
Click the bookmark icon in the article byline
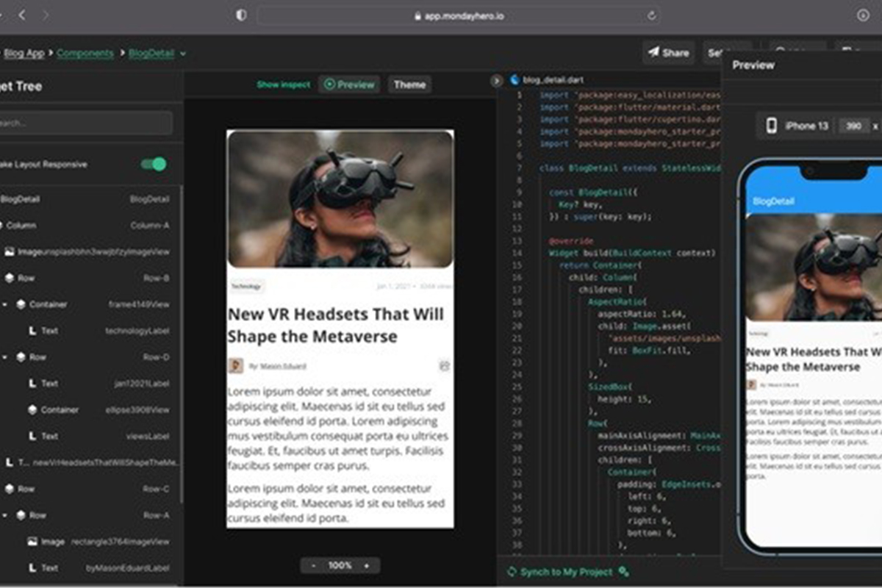[444, 365]
